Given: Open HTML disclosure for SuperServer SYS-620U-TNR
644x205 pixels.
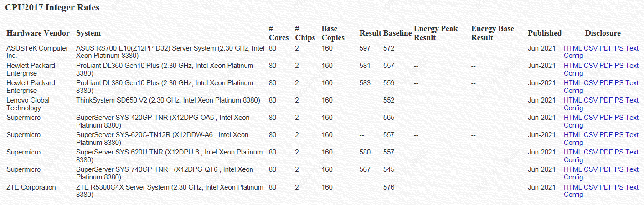Looking at the screenshot, I should (x=573, y=152).
